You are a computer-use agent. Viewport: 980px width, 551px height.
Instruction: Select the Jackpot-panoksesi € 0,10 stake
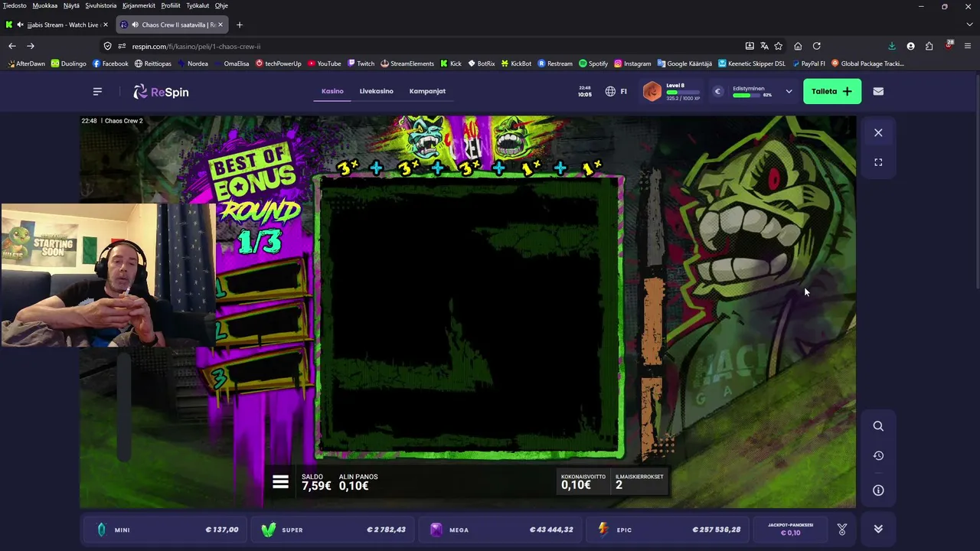(x=792, y=529)
